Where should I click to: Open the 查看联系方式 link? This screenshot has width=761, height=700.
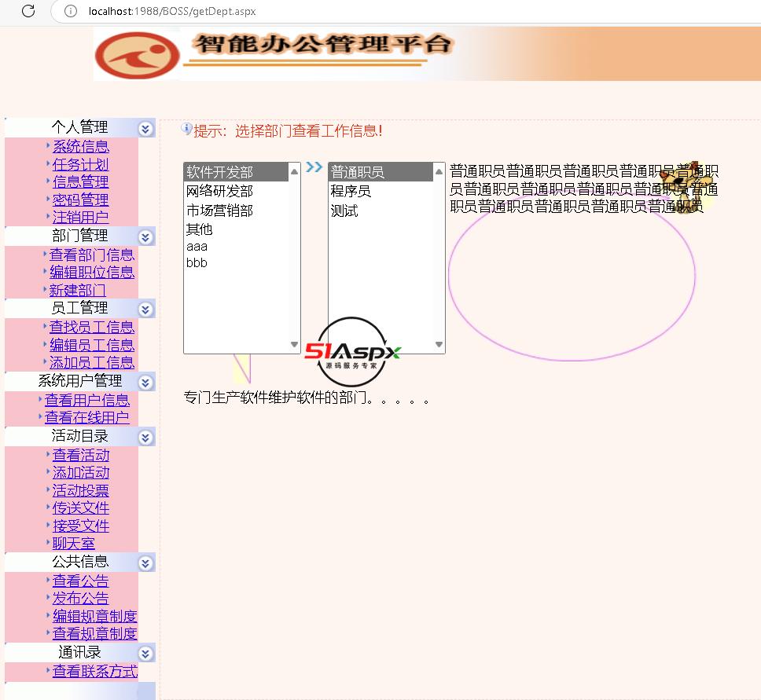94,672
